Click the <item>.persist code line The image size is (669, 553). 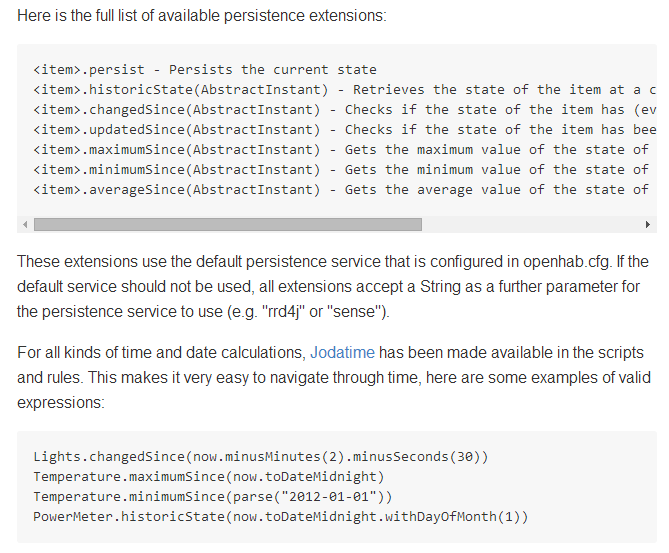204,70
